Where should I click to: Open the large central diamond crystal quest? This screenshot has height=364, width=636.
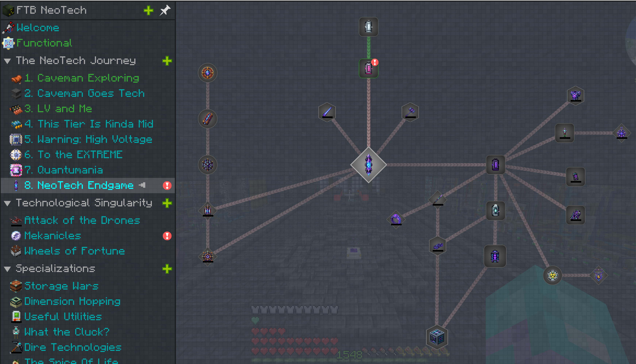[x=368, y=165]
